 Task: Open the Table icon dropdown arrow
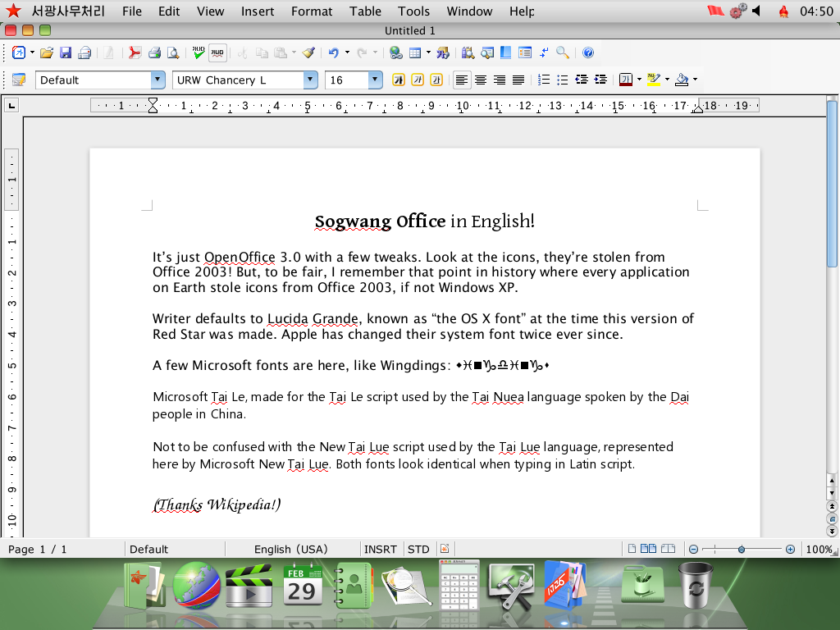(x=428, y=52)
